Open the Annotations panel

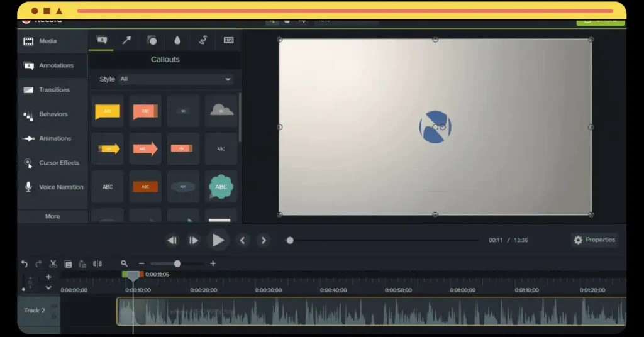click(52, 65)
